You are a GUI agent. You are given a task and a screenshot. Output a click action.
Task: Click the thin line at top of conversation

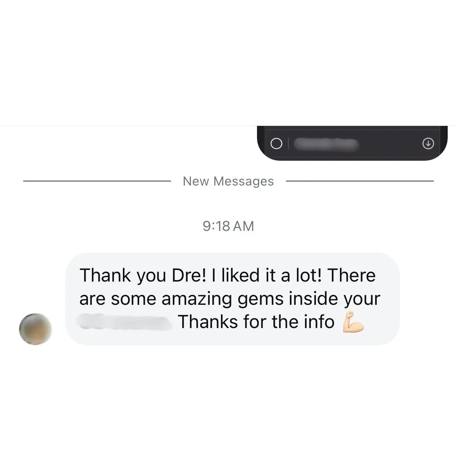[228, 125]
